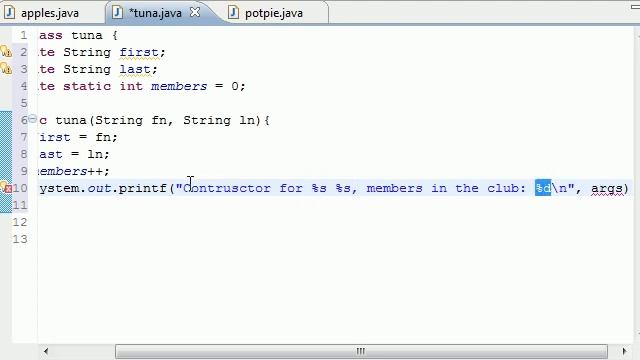The height and width of the screenshot is (360, 640).
Task: Click line number 1 in the gutter
Action: (24, 35)
